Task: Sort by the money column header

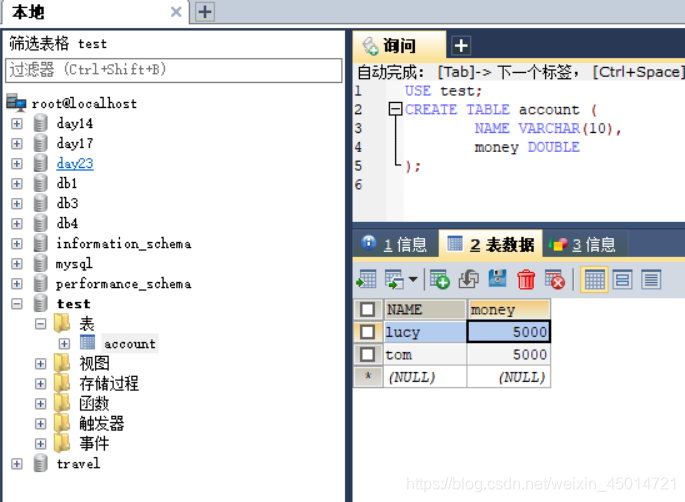Action: coord(509,310)
